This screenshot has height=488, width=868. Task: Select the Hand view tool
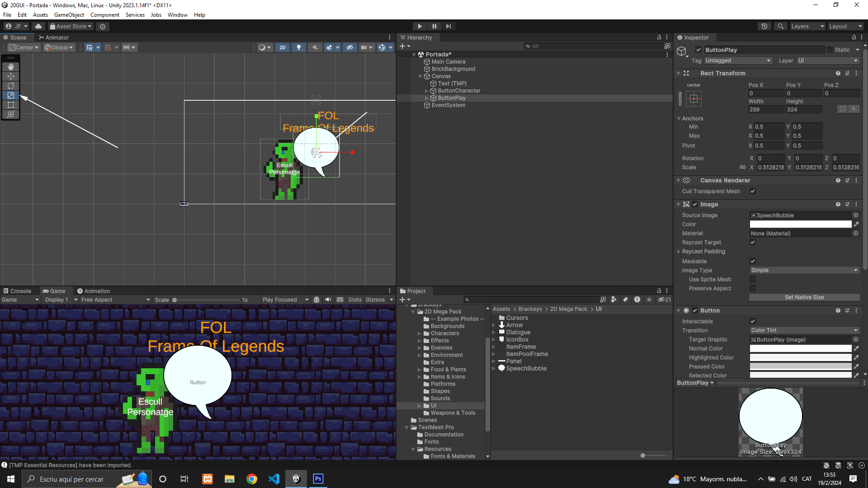click(x=11, y=67)
